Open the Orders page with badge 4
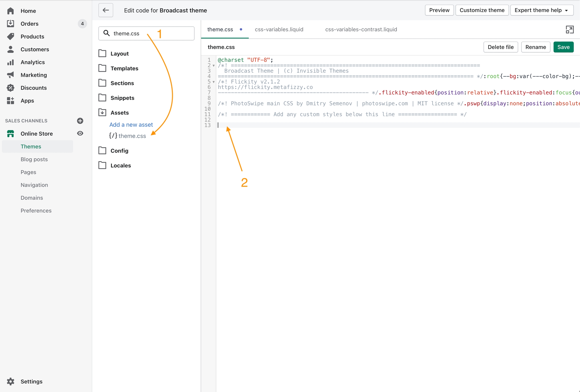Viewport: 580px width, 392px height. (x=29, y=24)
